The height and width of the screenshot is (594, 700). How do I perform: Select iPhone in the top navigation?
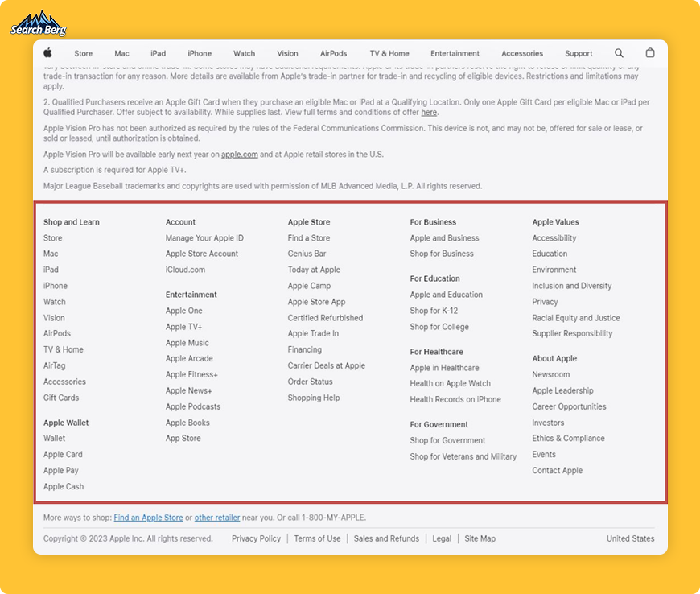[200, 53]
